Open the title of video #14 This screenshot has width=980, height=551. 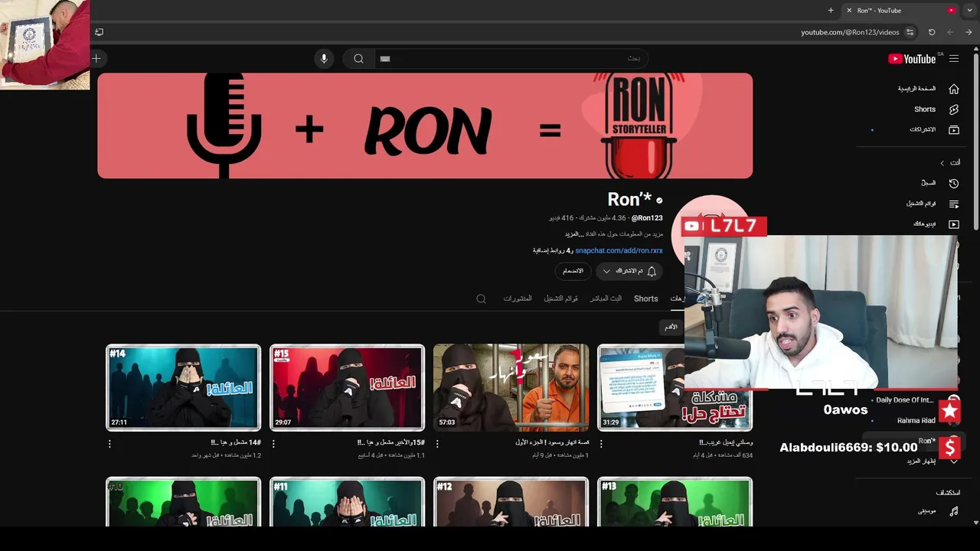[x=236, y=442]
